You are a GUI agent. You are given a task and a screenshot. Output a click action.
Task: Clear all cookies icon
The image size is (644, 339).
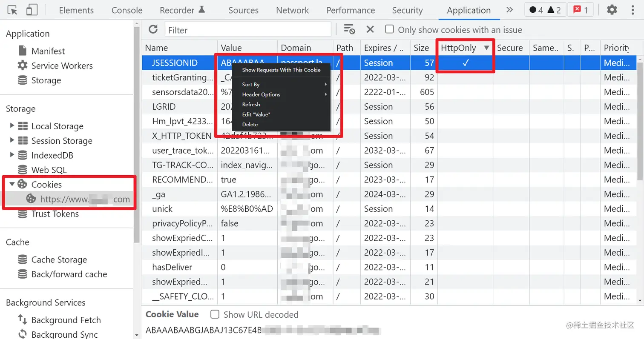pyautogui.click(x=349, y=29)
